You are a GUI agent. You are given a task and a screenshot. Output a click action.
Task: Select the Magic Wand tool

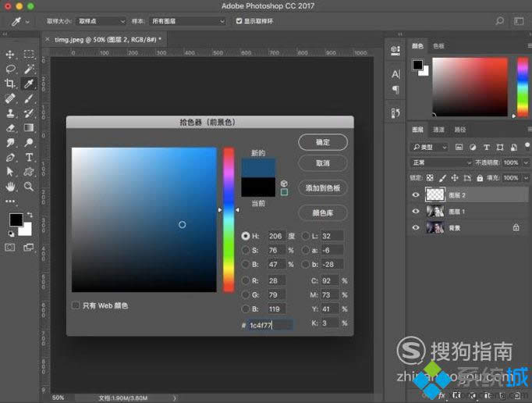(29, 69)
